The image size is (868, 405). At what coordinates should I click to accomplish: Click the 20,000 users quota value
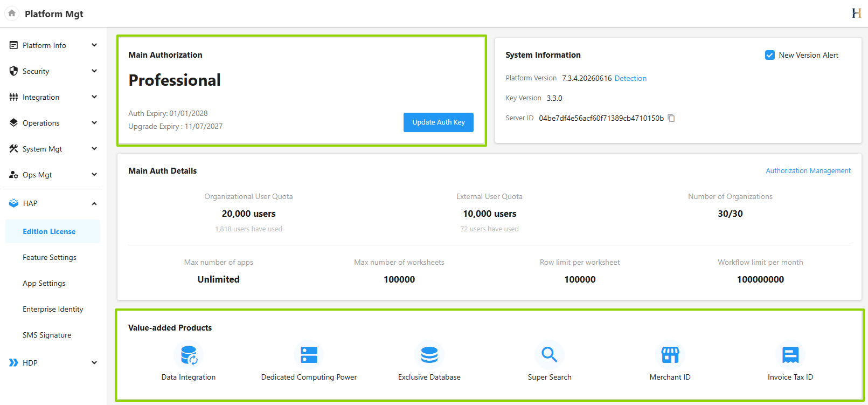(248, 214)
